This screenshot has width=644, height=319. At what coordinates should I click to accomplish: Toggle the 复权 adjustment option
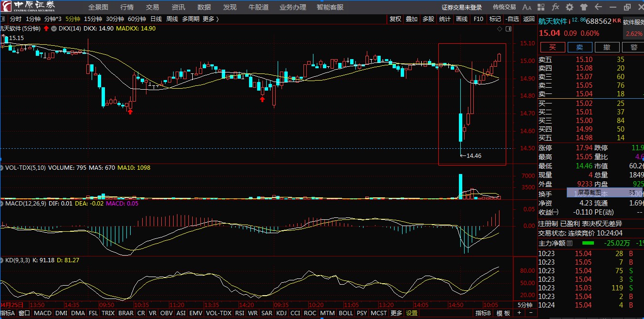coord(395,19)
